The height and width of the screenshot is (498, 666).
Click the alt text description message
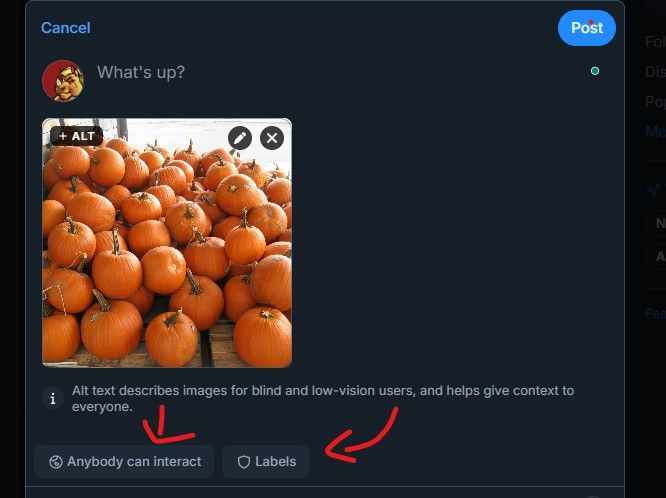coord(322,398)
